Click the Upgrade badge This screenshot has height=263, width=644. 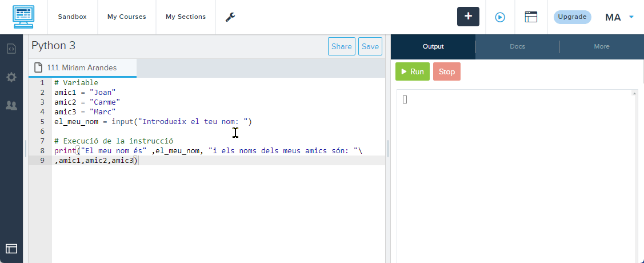point(572,17)
